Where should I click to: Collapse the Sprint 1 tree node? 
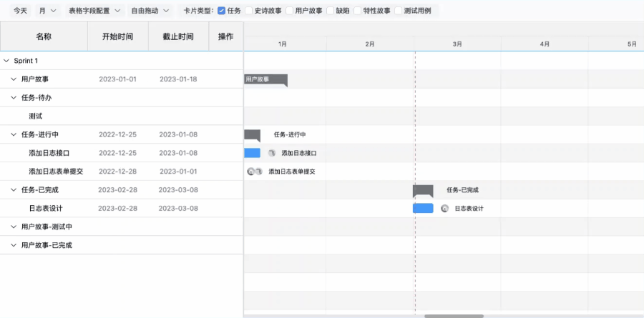pos(6,61)
